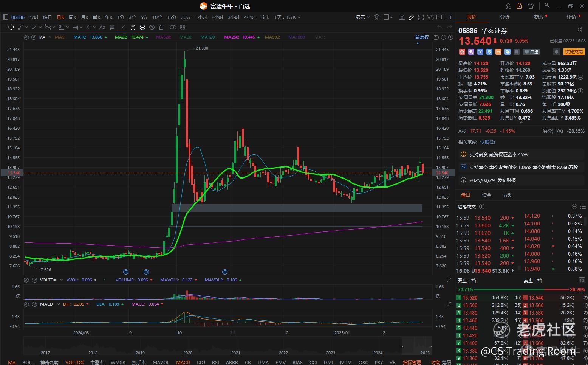Remove the MA indicator with X icon
Viewport: 588px width, 365px height.
coord(34,37)
